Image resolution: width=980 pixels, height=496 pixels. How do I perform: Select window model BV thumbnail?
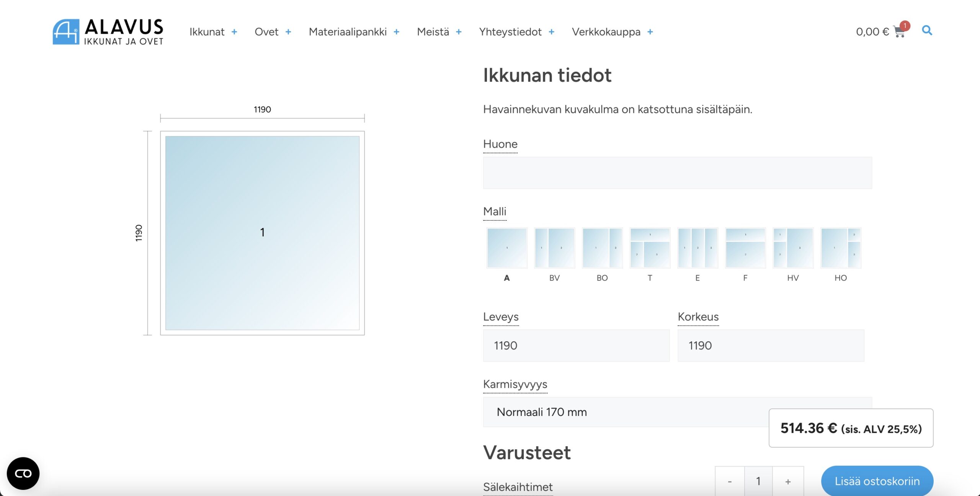554,248
